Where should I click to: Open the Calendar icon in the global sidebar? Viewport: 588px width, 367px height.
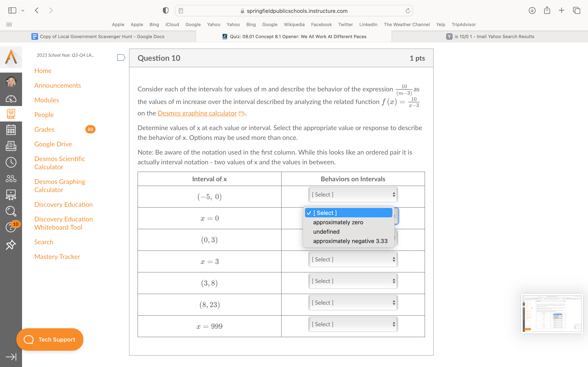click(x=11, y=130)
